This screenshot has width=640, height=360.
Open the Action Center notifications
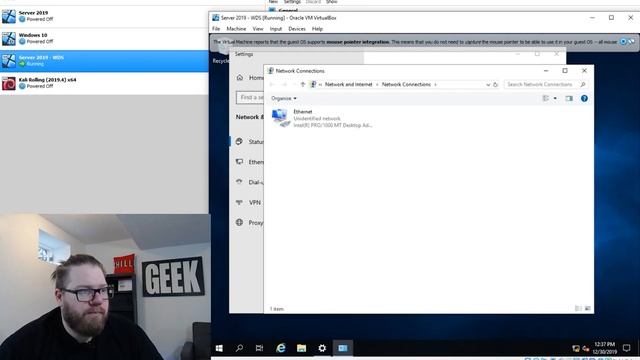coord(627,348)
